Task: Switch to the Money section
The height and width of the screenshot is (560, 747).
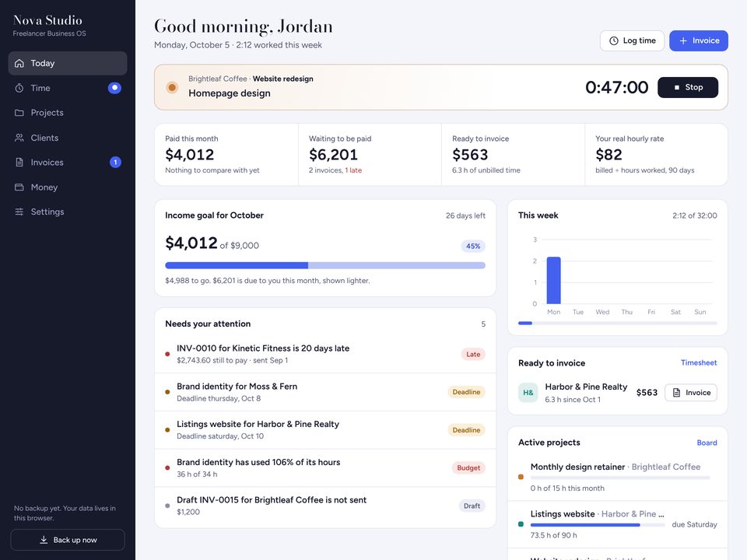Action: (68, 187)
